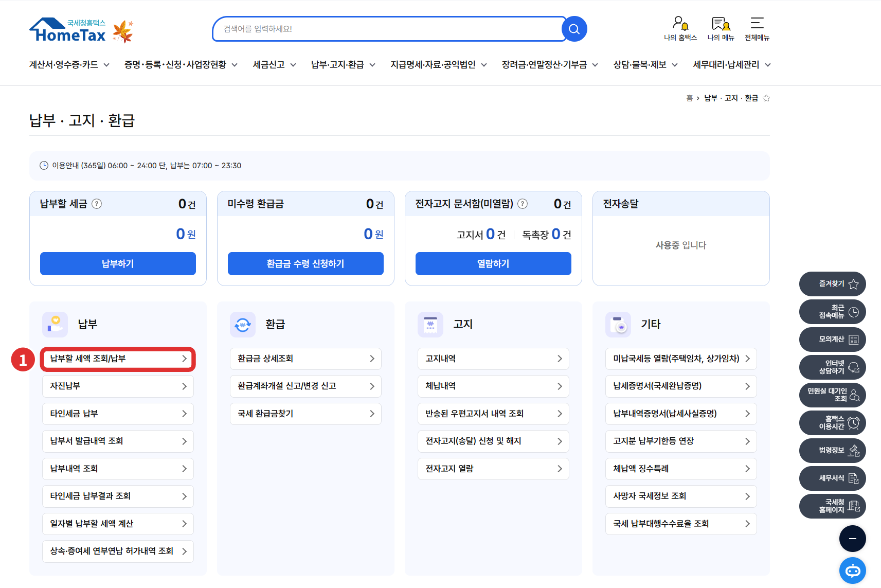Expand 계산서·영수증·카드 menu
This screenshot has height=588, width=881.
coord(69,65)
